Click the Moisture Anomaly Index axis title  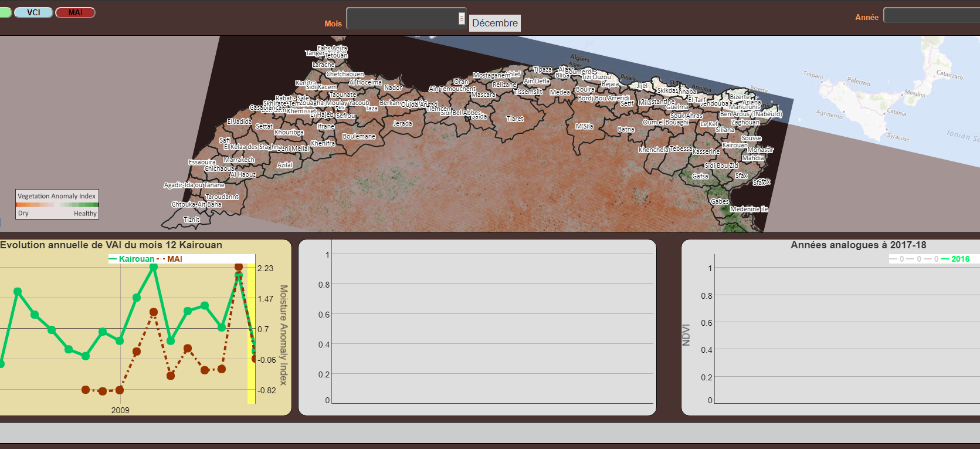[283, 335]
